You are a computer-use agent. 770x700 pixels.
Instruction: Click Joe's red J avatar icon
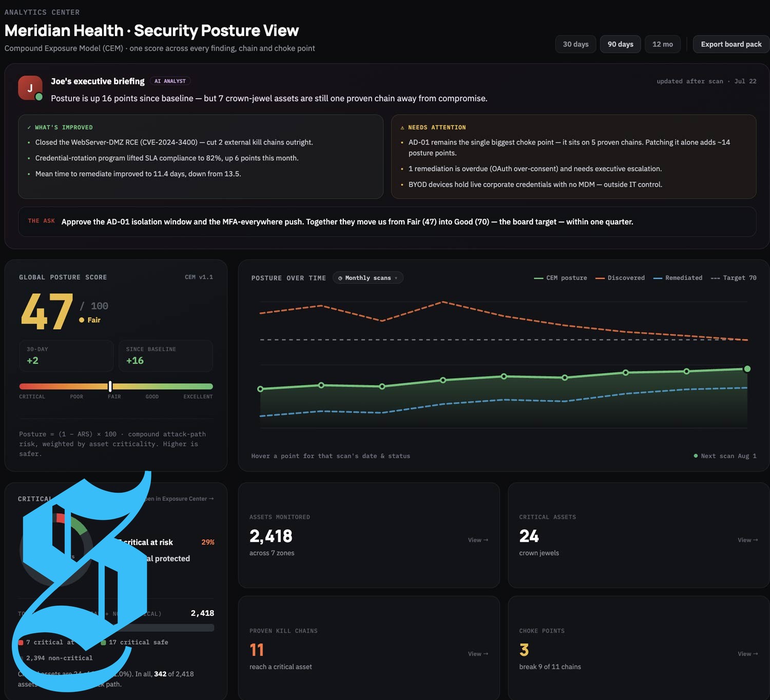tap(30, 88)
